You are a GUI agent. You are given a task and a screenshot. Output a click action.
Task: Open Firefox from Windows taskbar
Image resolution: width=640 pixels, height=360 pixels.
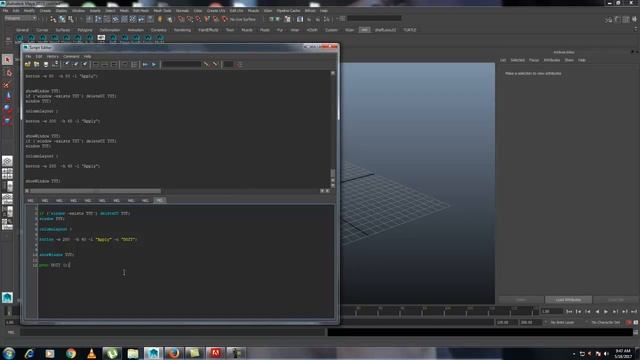point(173,353)
